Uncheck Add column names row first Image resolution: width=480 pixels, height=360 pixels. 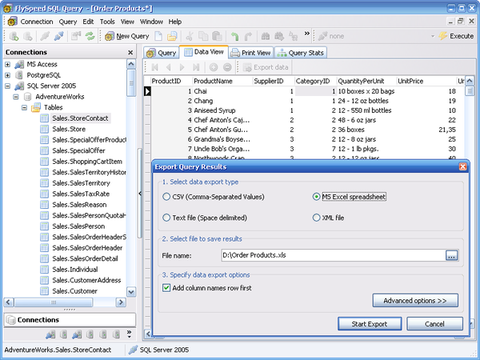click(x=166, y=288)
